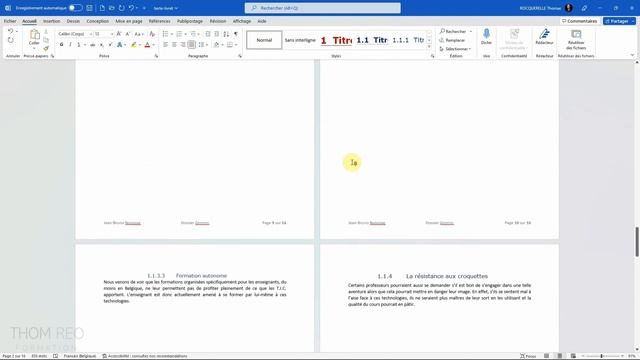Screen dimensions: 640x360
Task: Click in the Rechercher search box
Action: pos(322,8)
